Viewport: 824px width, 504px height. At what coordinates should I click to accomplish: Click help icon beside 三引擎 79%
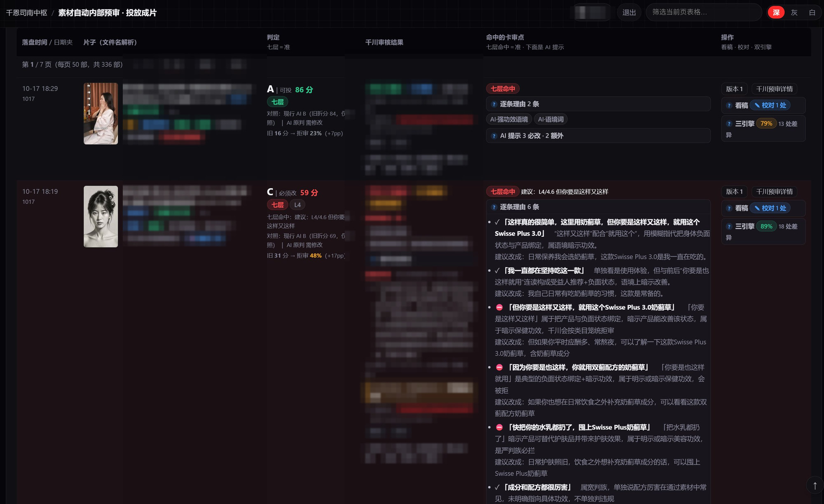coord(729,124)
